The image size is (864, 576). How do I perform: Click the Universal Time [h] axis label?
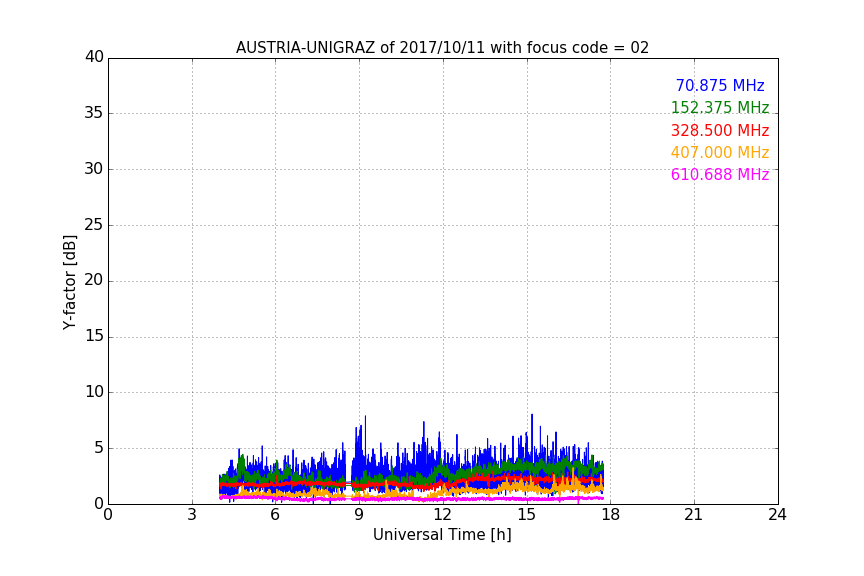click(442, 535)
